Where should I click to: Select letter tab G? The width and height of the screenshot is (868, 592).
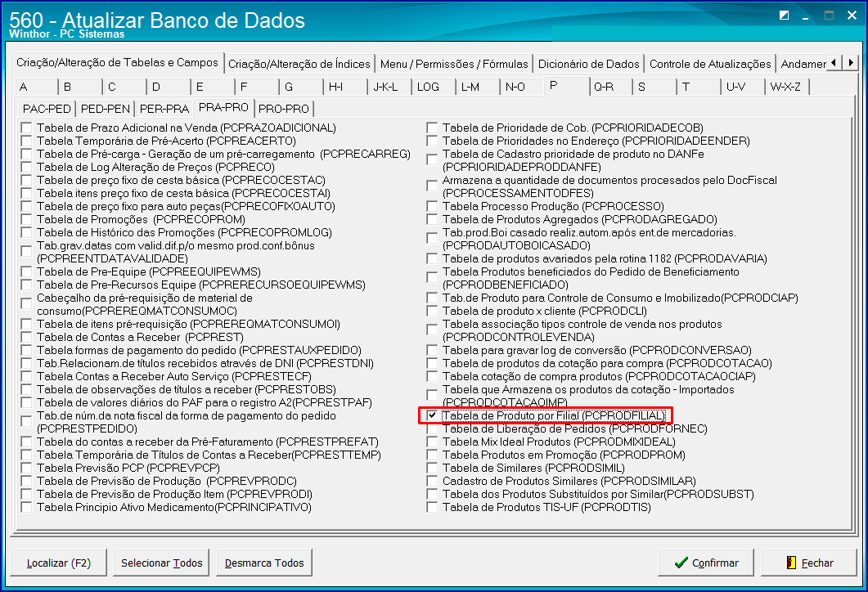[302, 87]
